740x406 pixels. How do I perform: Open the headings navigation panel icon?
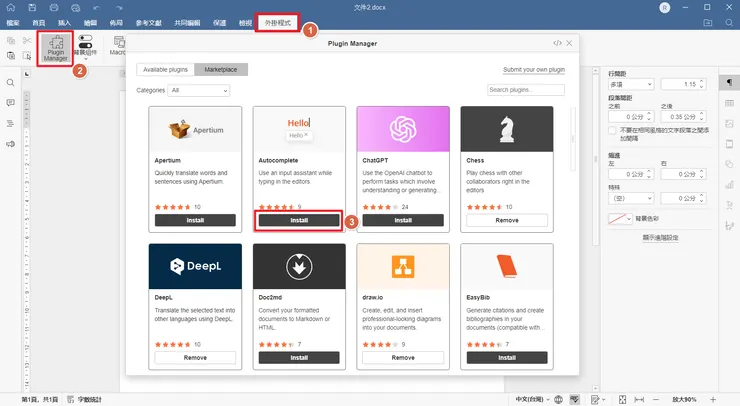click(x=10, y=124)
